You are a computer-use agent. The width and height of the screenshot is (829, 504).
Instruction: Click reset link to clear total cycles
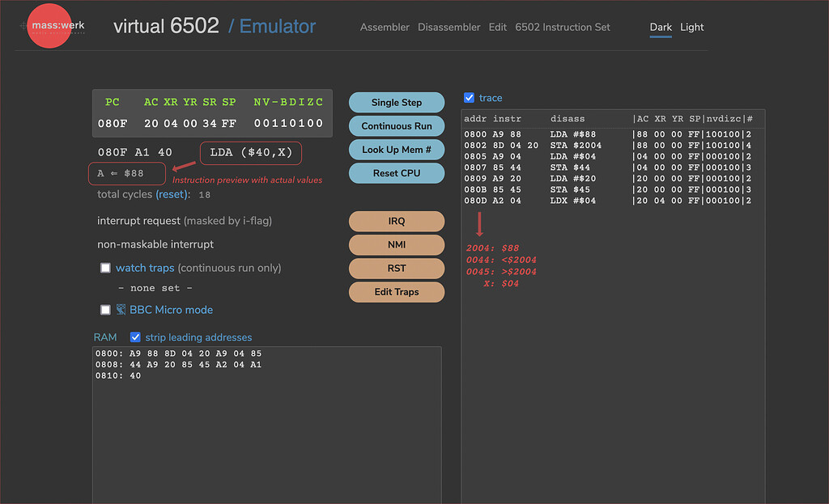[x=172, y=194]
